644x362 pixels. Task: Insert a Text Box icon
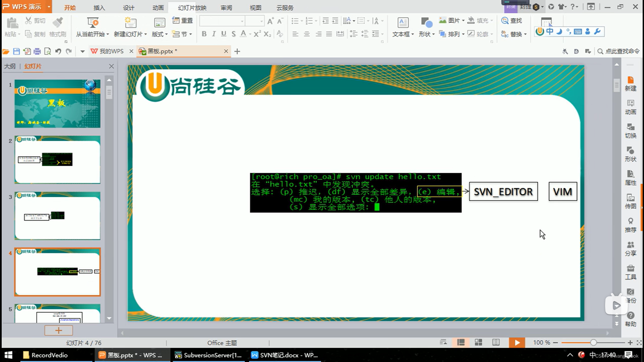click(403, 22)
